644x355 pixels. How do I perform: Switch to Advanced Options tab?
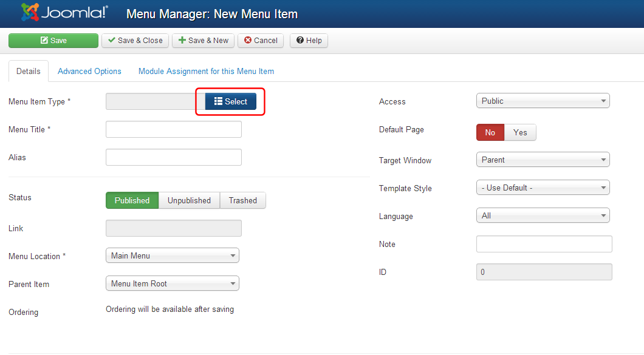89,71
